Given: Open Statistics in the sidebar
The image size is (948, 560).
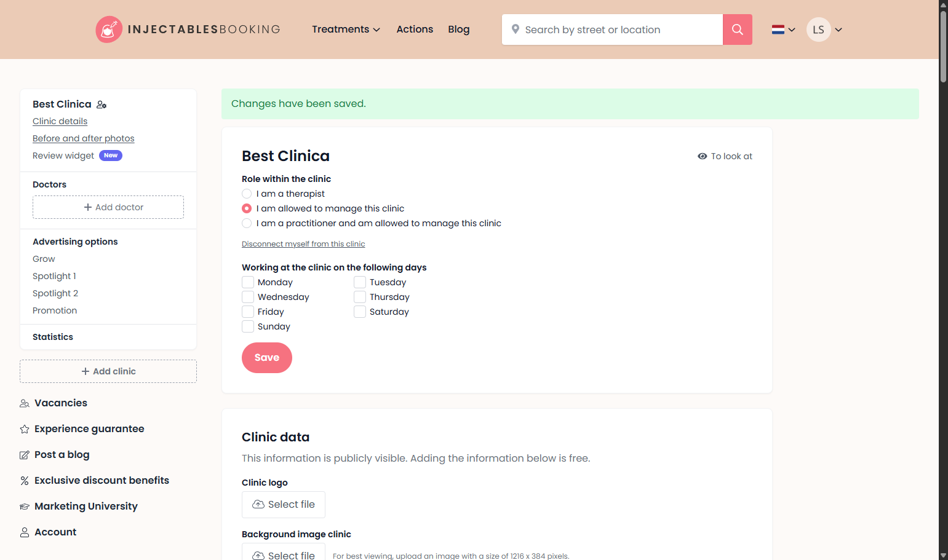Looking at the screenshot, I should click(53, 337).
